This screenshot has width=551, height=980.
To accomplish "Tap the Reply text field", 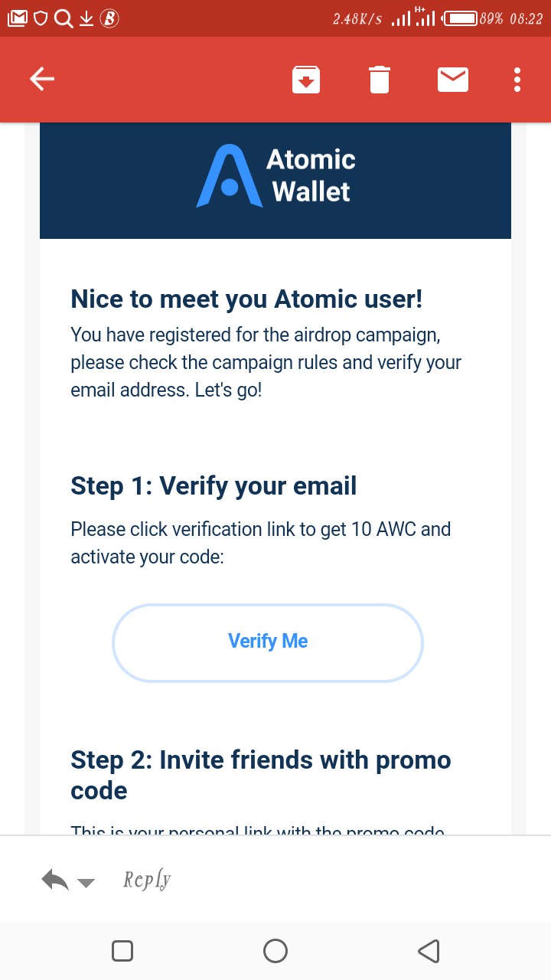I will click(x=147, y=880).
